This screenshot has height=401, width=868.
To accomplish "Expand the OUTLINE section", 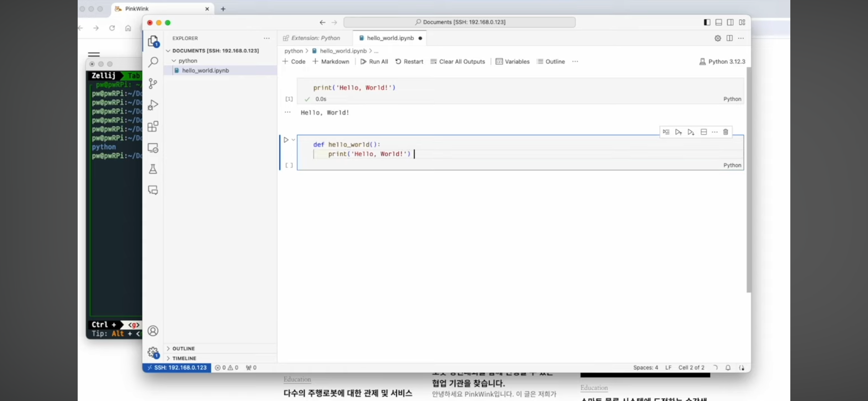I will (x=184, y=348).
